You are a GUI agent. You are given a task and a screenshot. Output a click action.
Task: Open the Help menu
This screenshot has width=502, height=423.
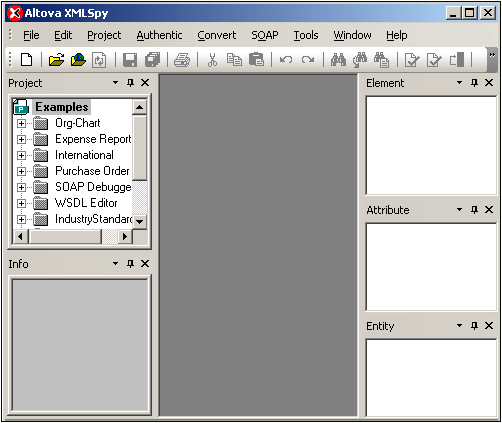coord(397,35)
